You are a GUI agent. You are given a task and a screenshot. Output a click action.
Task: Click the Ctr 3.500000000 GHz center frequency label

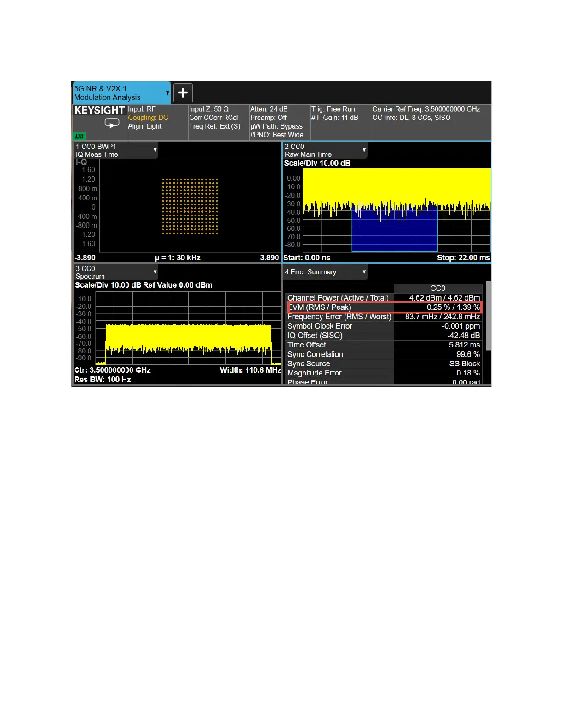(113, 370)
